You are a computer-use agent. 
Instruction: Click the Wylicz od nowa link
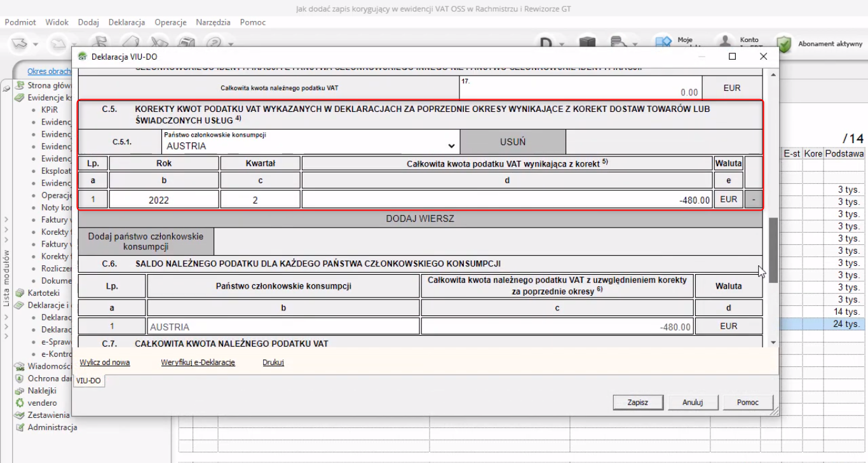click(x=104, y=363)
